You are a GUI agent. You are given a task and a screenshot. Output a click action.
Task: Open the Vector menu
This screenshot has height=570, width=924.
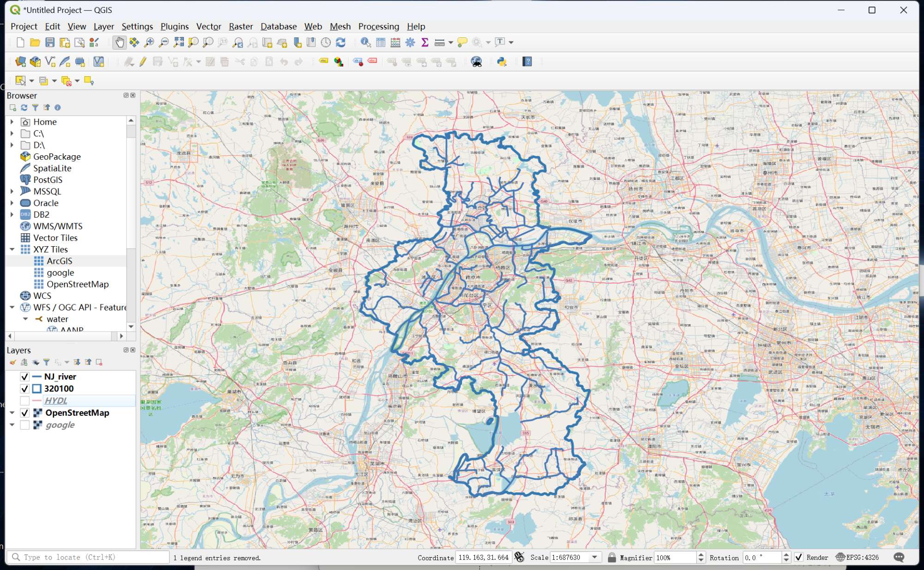click(x=208, y=26)
